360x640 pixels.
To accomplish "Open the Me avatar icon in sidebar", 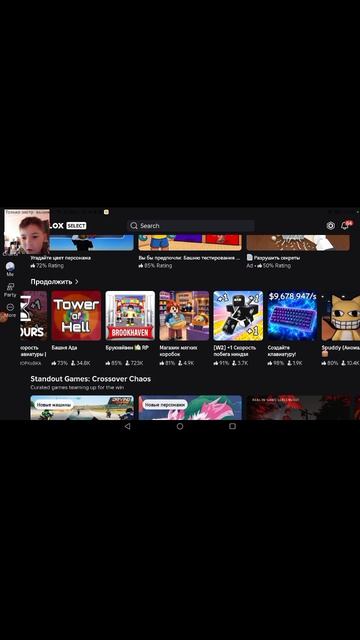I will click(10, 267).
